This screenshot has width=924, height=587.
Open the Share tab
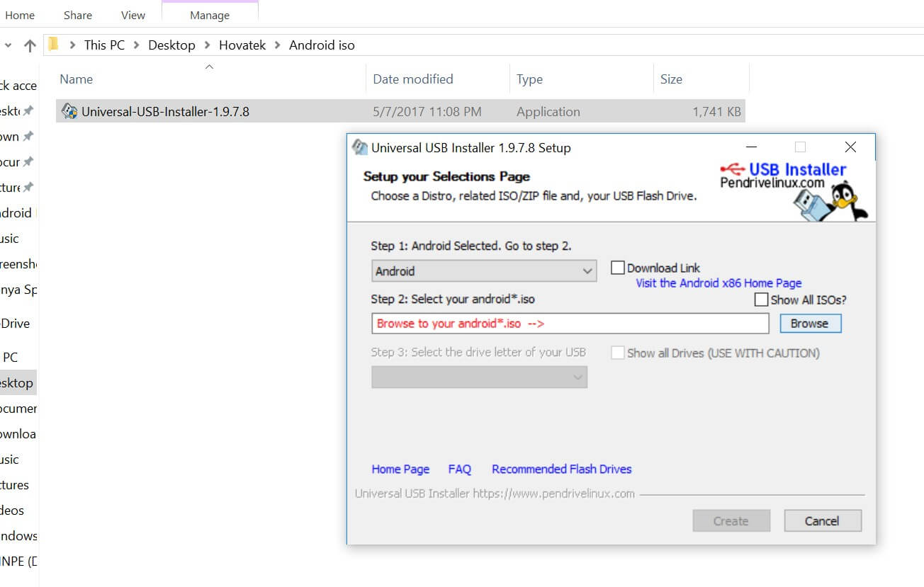(77, 15)
